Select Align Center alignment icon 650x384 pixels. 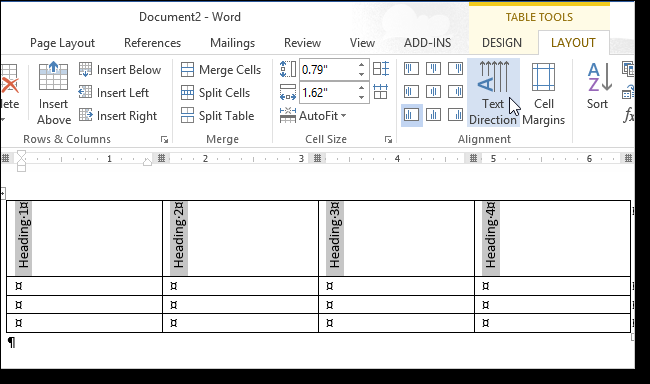click(433, 92)
